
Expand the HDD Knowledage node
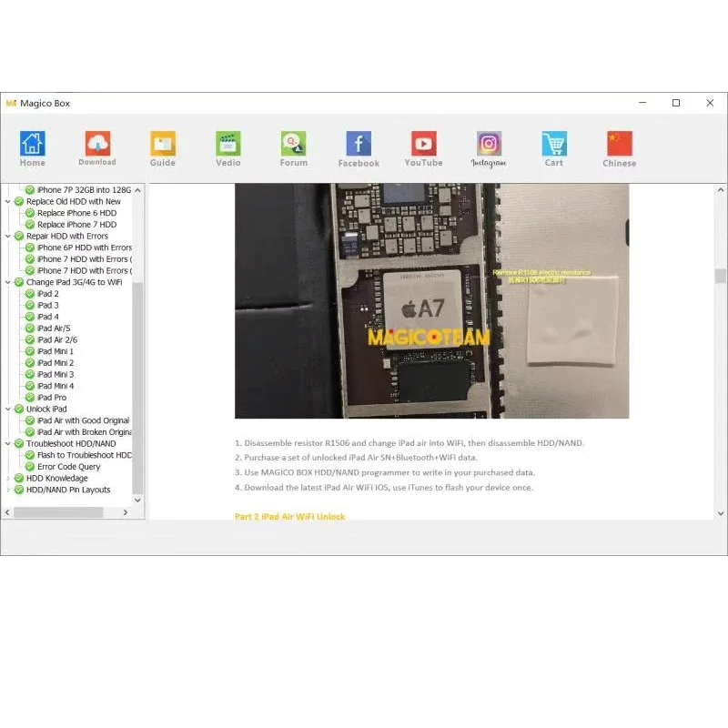8,479
